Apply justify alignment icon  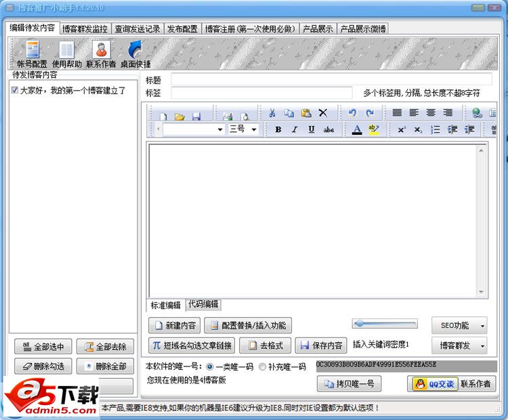coord(397,112)
